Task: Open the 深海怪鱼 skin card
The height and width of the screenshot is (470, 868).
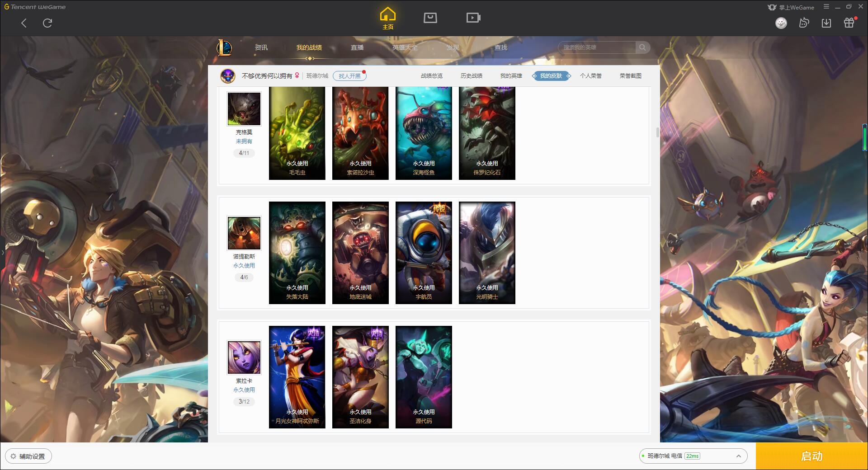Action: pyautogui.click(x=424, y=133)
